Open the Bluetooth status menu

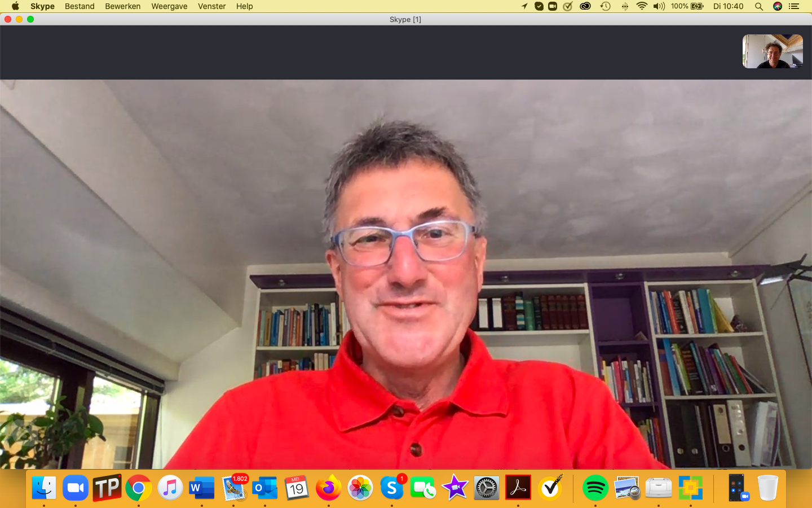click(x=625, y=6)
